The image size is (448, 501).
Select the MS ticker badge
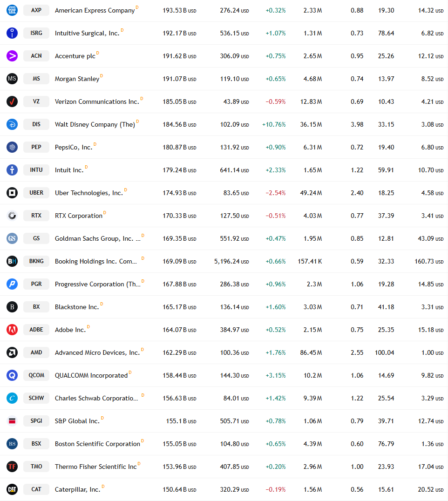pos(36,79)
